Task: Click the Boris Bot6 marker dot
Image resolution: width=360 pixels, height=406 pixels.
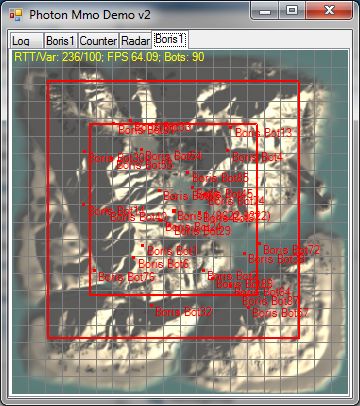Action: [134, 258]
